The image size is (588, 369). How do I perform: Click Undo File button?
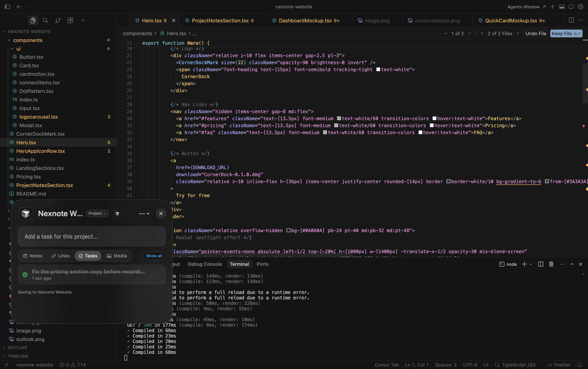pyautogui.click(x=536, y=33)
